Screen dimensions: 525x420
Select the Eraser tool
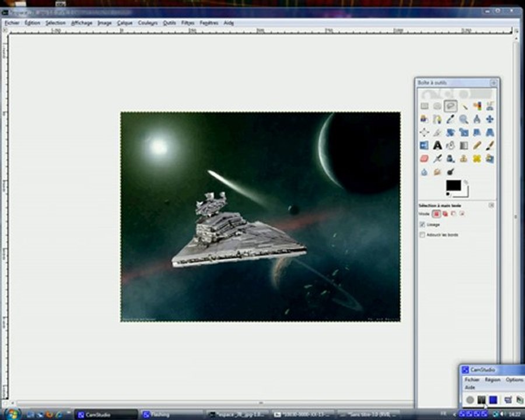tap(424, 159)
